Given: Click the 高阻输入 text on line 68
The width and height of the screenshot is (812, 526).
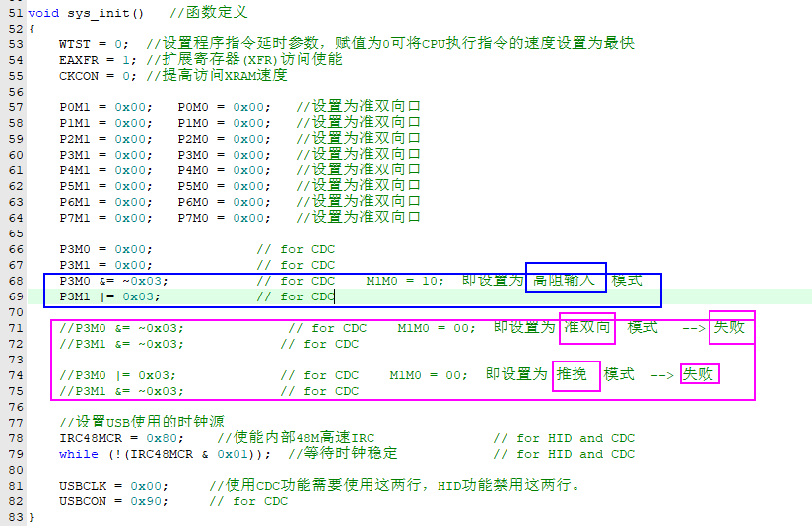Looking at the screenshot, I should coord(564,280).
